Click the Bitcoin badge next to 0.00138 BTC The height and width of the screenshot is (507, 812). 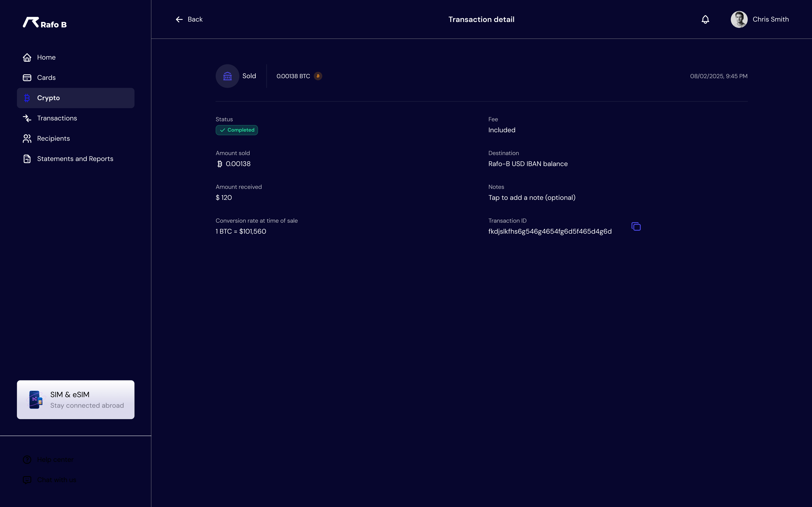click(318, 76)
